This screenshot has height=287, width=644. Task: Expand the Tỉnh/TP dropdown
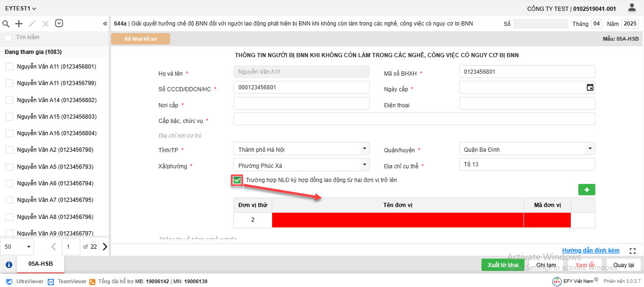[364, 149]
